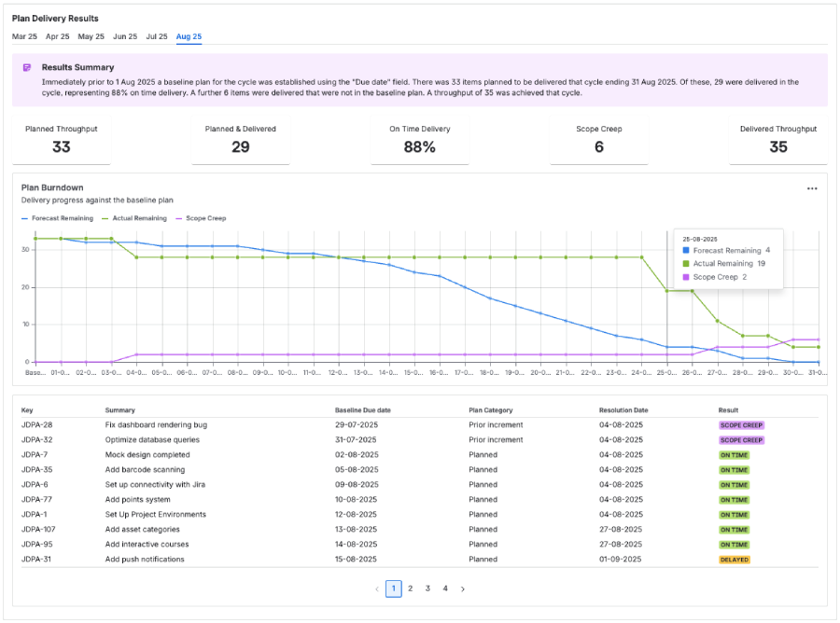Open issue JDPA-28 in the table
Image resolution: width=840 pixels, height=623 pixels.
click(x=36, y=425)
